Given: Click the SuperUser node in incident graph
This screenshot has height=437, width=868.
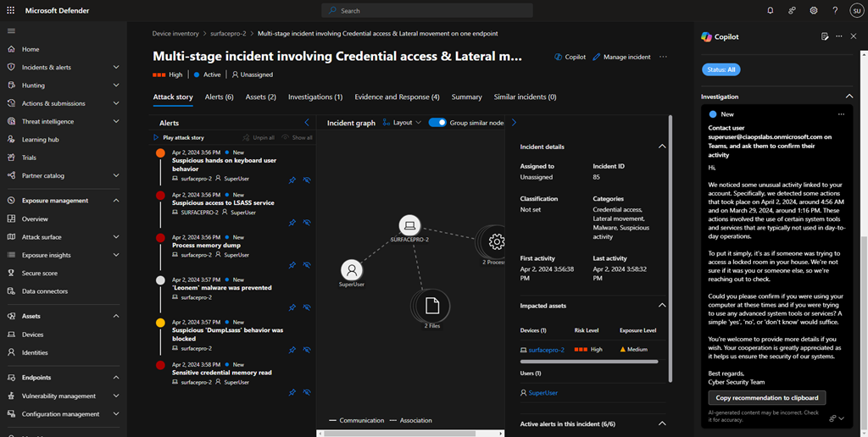Looking at the screenshot, I should (x=351, y=270).
